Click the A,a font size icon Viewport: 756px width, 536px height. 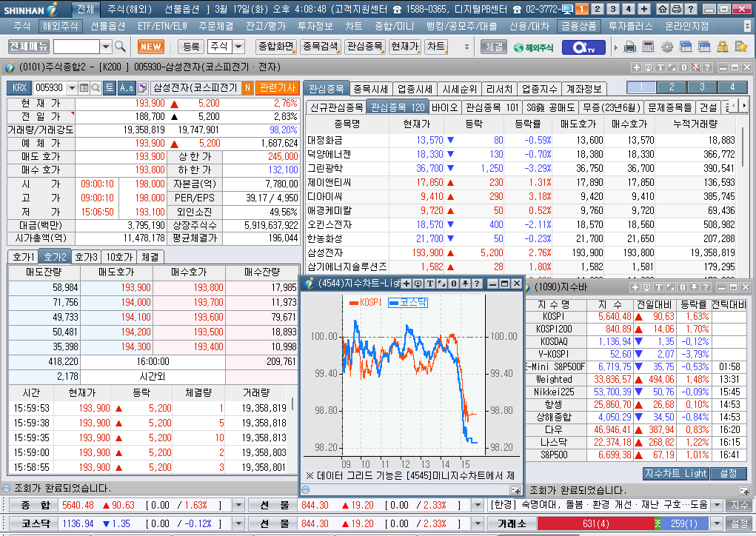tap(127, 87)
